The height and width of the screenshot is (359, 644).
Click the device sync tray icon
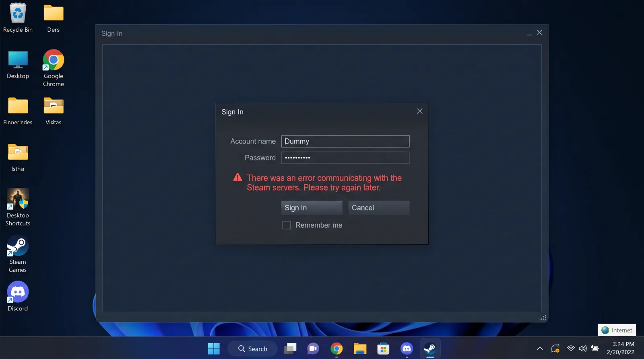(555, 349)
